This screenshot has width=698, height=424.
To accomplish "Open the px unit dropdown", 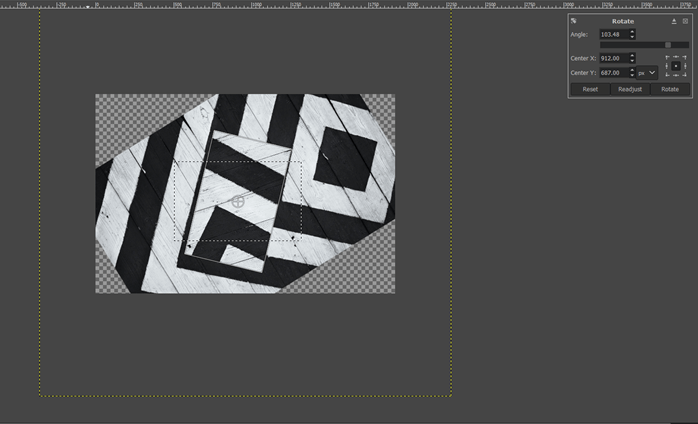I will (647, 73).
